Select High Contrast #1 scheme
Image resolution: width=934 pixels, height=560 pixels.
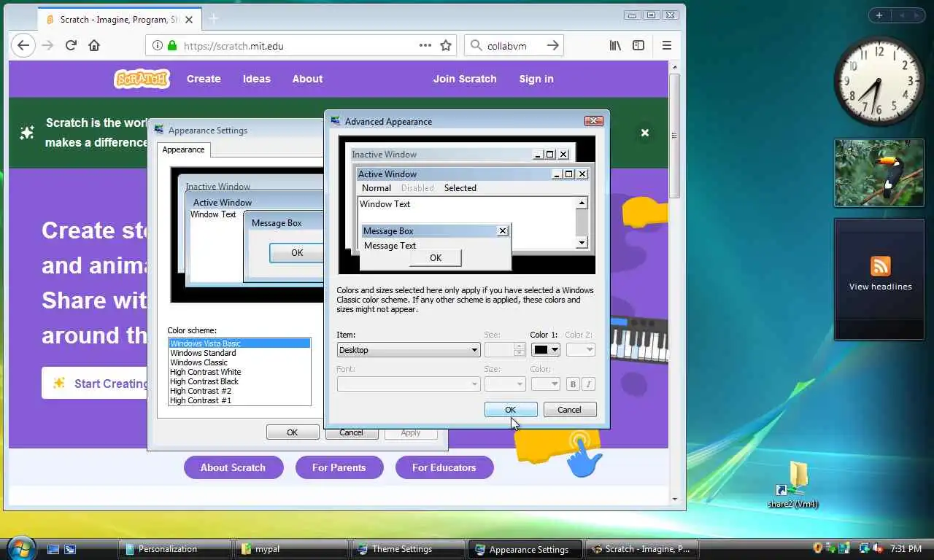click(x=239, y=400)
